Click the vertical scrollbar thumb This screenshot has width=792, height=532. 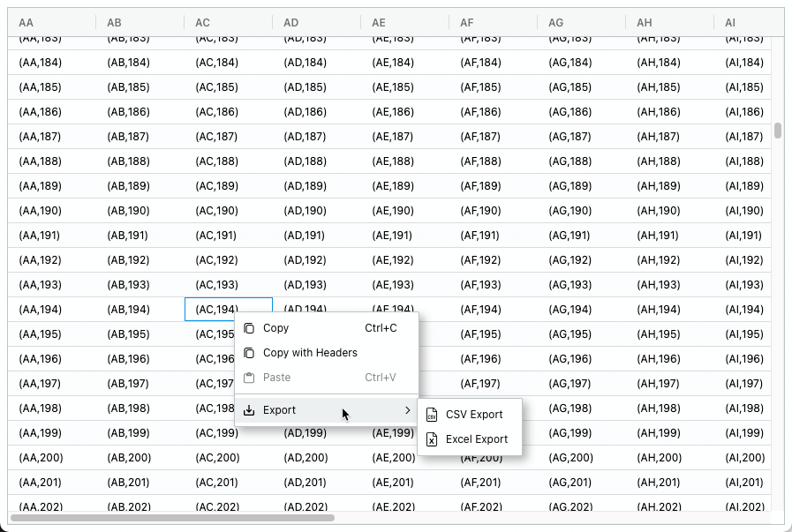tap(777, 131)
